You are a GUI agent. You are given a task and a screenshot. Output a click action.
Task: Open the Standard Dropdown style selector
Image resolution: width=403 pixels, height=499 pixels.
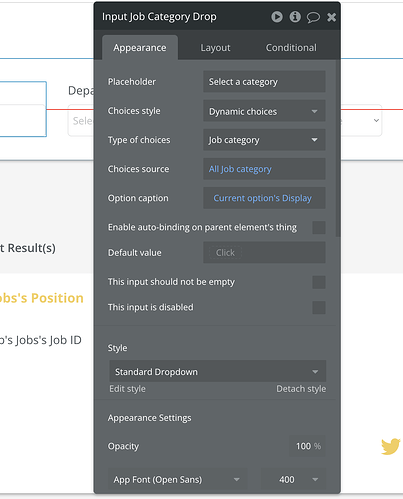(218, 371)
